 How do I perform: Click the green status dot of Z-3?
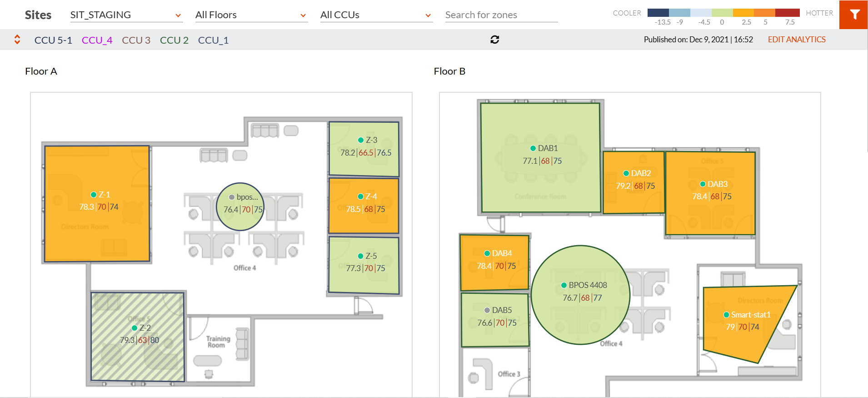[361, 140]
